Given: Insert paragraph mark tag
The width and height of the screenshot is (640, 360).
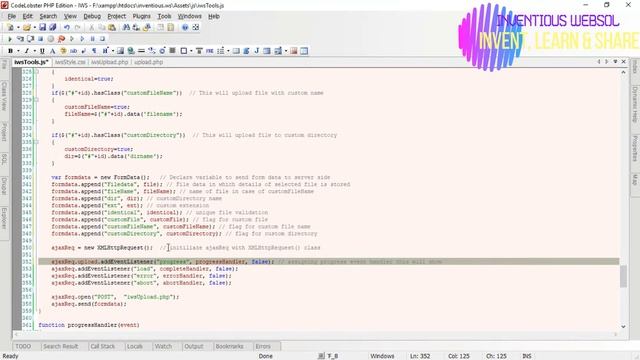Looking at the screenshot, I should [94, 51].
